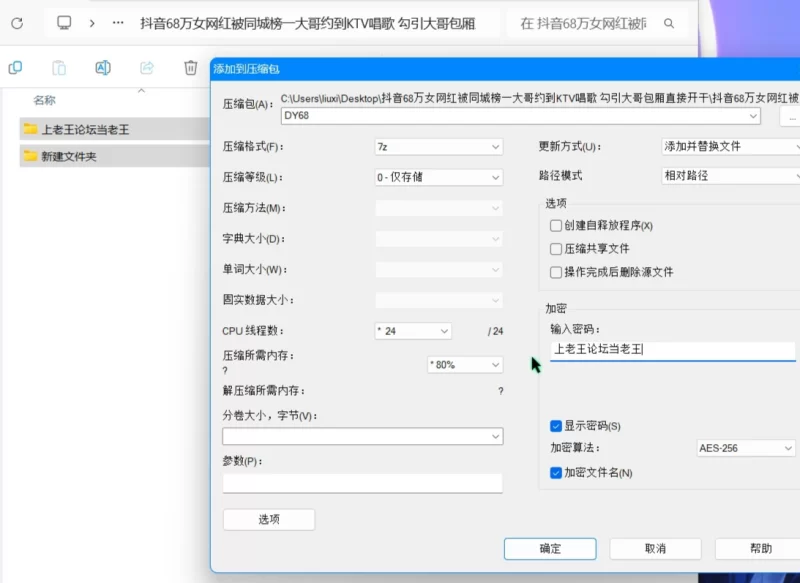Open the 压缩格式 7z dropdown
Image resolution: width=800 pixels, height=583 pixels.
pyautogui.click(x=439, y=147)
